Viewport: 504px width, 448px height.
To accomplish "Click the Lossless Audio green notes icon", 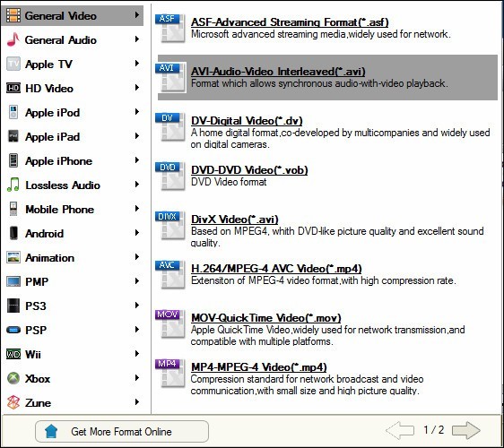I will (13, 185).
